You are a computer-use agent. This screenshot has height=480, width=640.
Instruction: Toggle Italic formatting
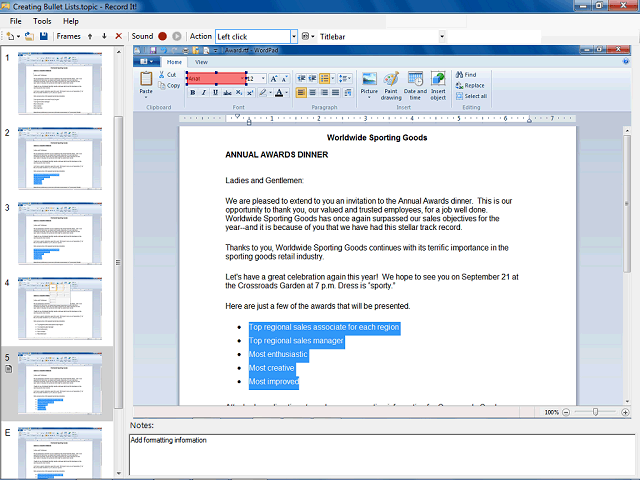tap(204, 93)
